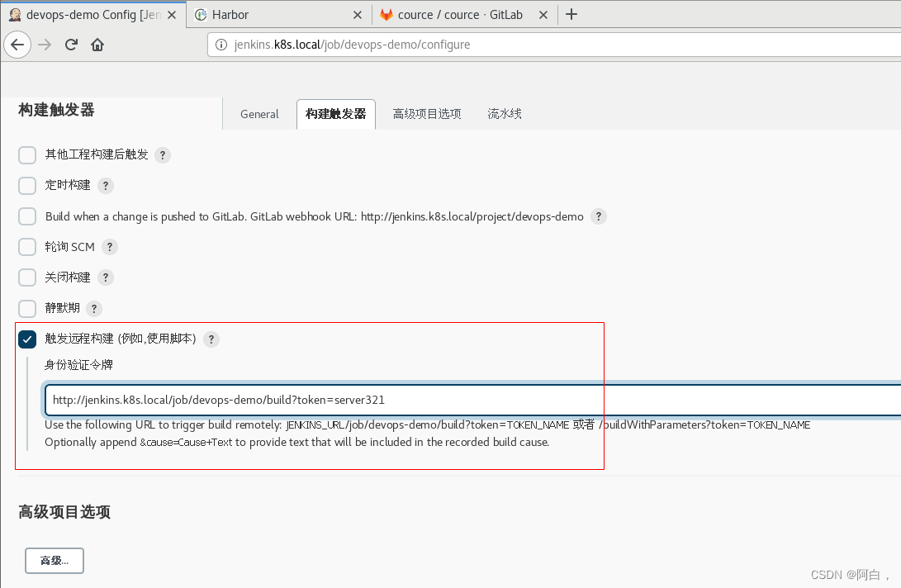
Task: Select the 构建触发器 section tab
Action: [x=336, y=114]
